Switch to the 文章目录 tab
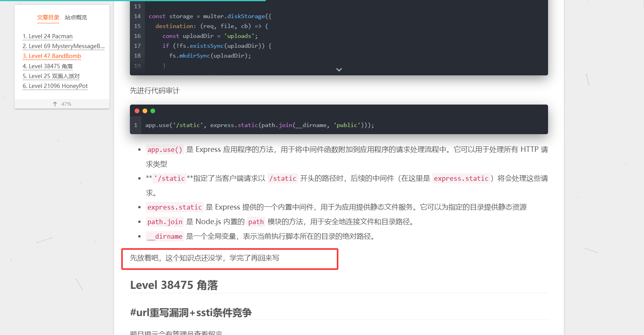This screenshot has height=335, width=644. point(48,17)
